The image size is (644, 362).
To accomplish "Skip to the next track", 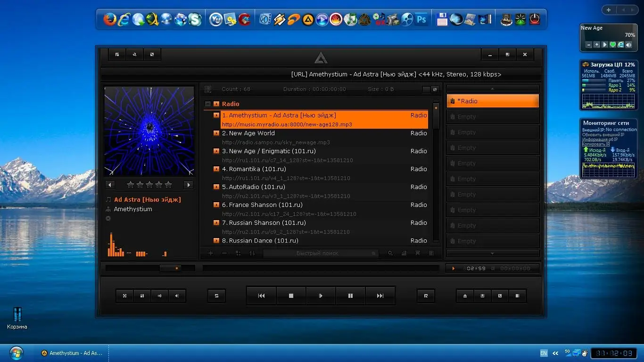I will (380, 296).
